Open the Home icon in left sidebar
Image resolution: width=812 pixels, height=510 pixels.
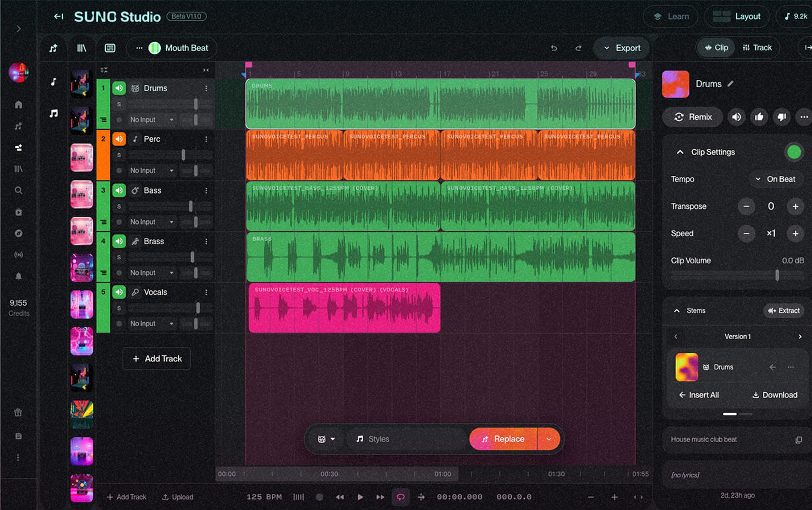click(x=18, y=105)
